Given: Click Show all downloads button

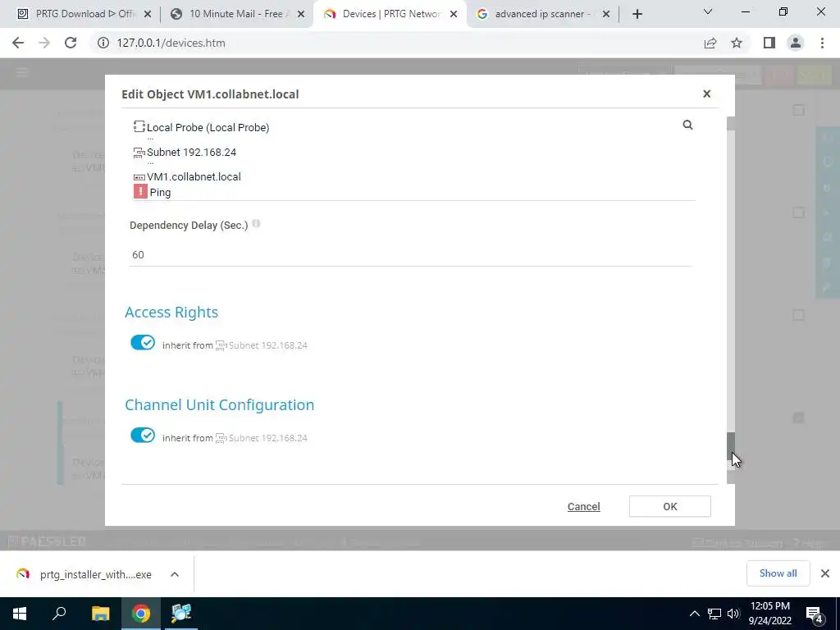Looking at the screenshot, I should 778,573.
